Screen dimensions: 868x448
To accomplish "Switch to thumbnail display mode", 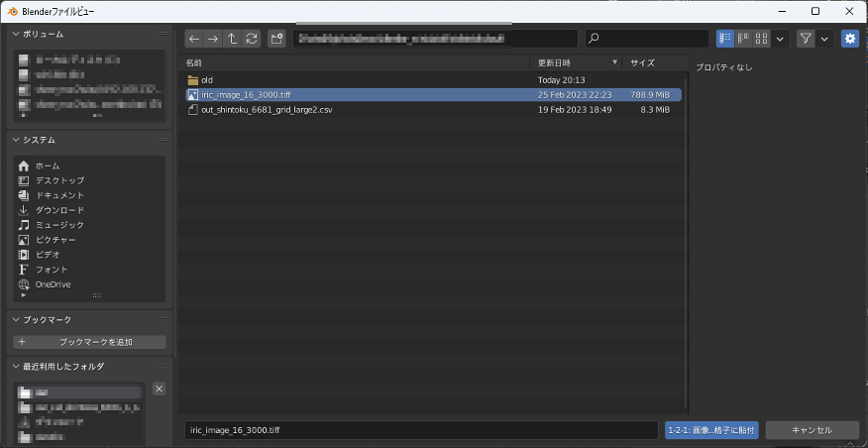I will 762,39.
